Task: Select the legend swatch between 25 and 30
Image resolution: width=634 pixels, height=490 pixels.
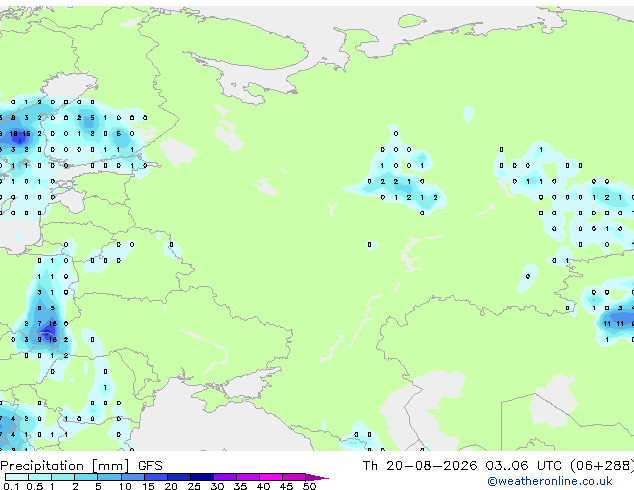Action: [x=202, y=477]
